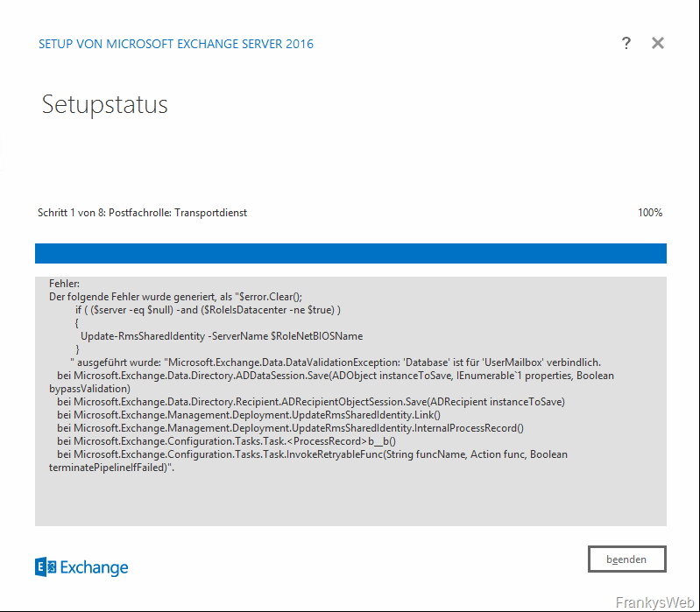Click the Exchange wordmark next to the logo
The height and width of the screenshot is (612, 700).
pos(94,567)
